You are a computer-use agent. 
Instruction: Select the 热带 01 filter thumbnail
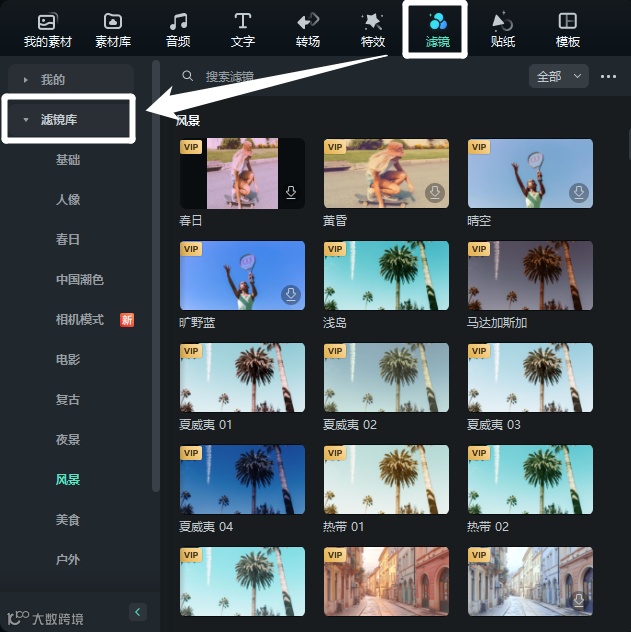click(386, 479)
